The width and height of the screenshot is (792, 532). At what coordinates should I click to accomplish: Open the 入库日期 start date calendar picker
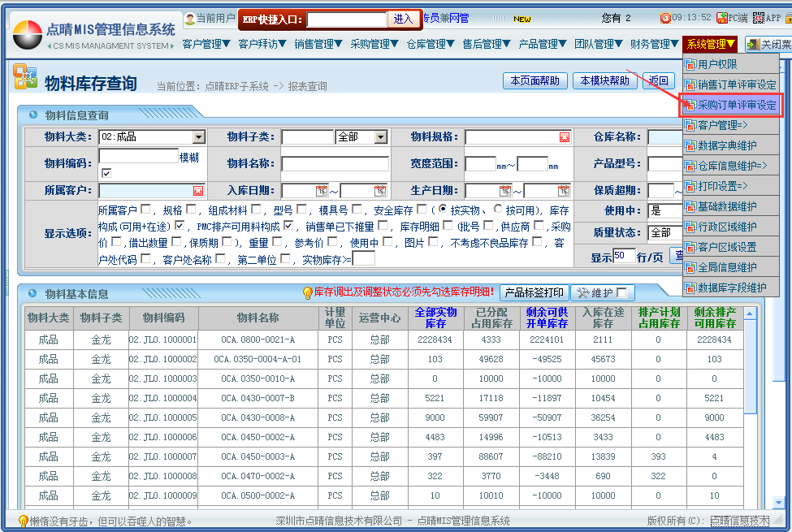(321, 191)
